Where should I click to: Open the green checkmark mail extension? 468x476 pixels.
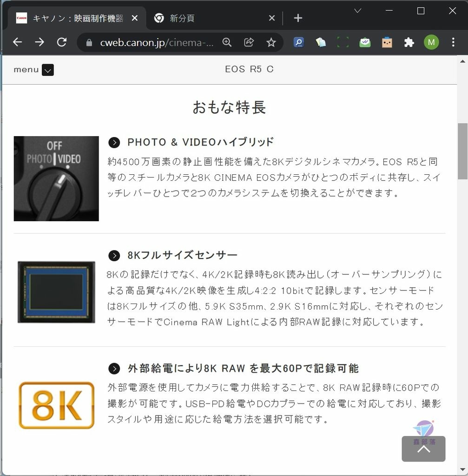[365, 42]
